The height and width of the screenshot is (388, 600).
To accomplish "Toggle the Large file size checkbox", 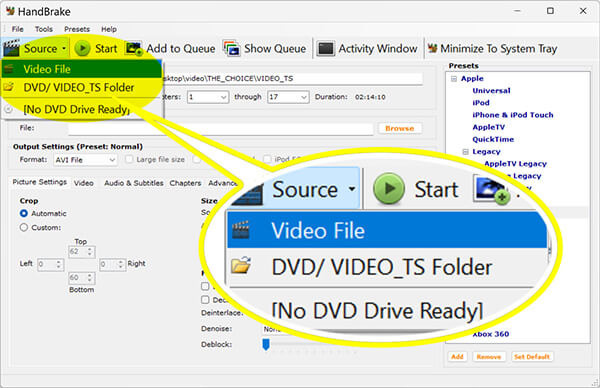I will tap(129, 159).
